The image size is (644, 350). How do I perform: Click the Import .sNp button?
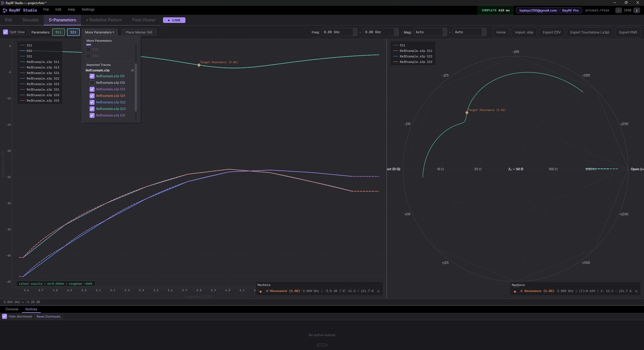pos(524,32)
